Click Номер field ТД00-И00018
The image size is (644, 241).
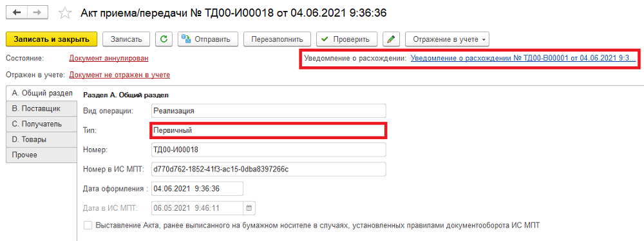click(269, 149)
